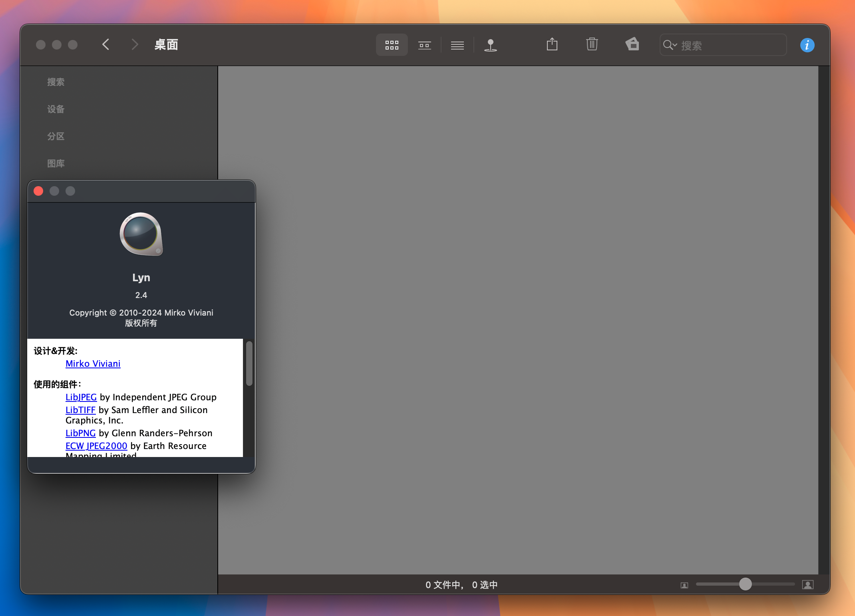Image resolution: width=855 pixels, height=616 pixels.
Task: Select 搜索 section in sidebar
Action: [56, 82]
